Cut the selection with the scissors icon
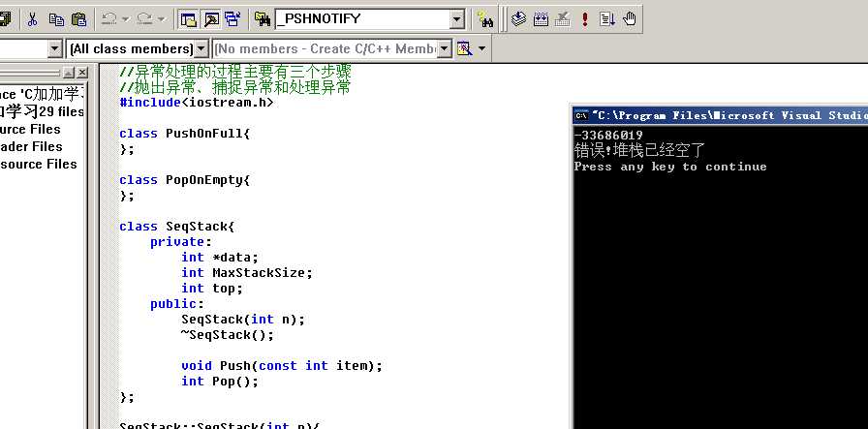 coord(32,19)
